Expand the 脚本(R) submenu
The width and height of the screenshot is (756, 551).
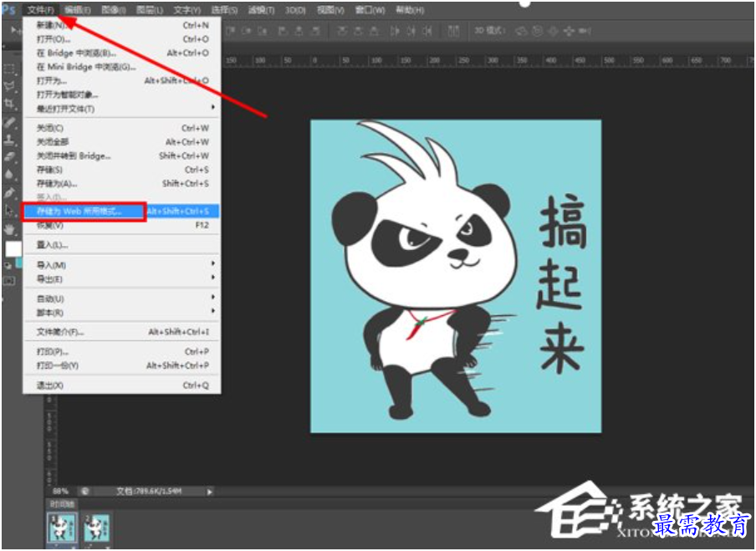pyautogui.click(x=120, y=313)
